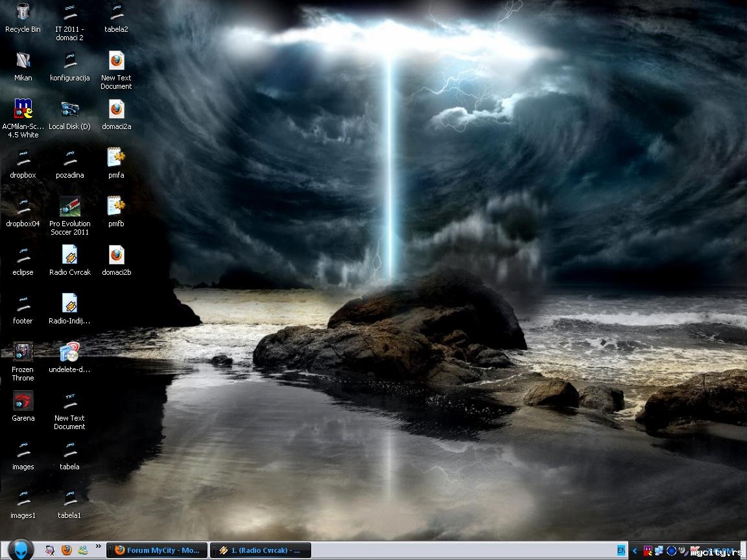
Task: Open the Radio-Indij... playlist file
Action: coord(69,309)
